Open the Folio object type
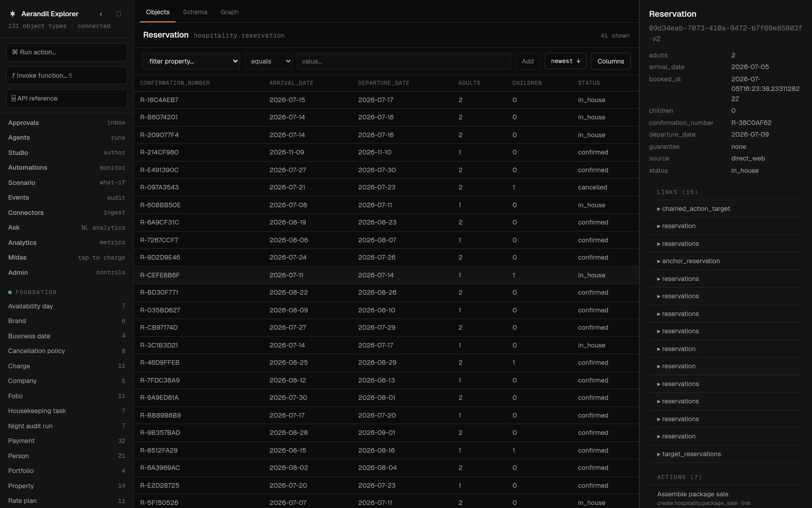Image resolution: width=812 pixels, height=508 pixels. (x=66, y=396)
